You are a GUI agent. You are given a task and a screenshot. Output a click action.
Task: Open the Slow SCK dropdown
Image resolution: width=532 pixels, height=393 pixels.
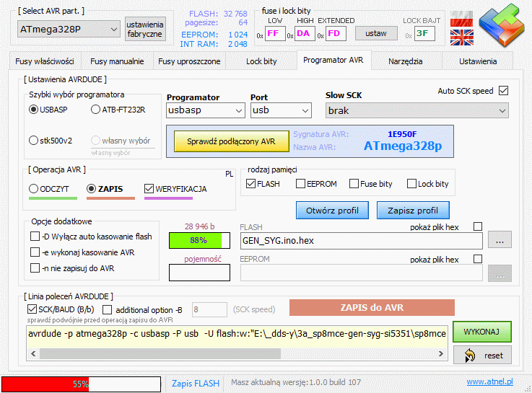pos(417,110)
